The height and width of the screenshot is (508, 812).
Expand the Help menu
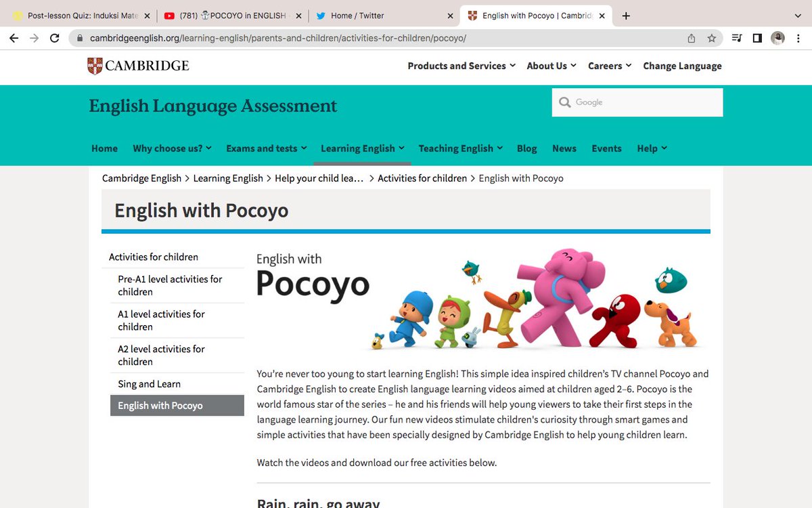click(x=652, y=148)
